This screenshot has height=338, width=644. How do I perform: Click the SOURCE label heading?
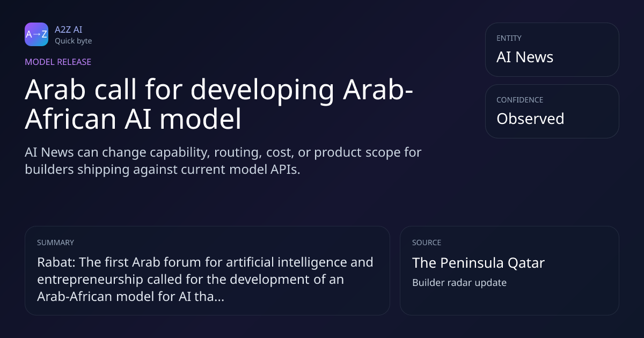(x=427, y=243)
